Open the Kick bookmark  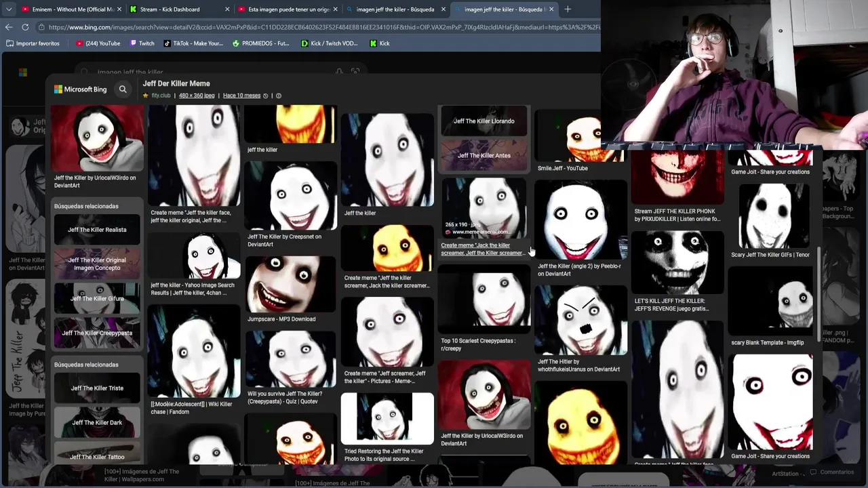tap(380, 43)
